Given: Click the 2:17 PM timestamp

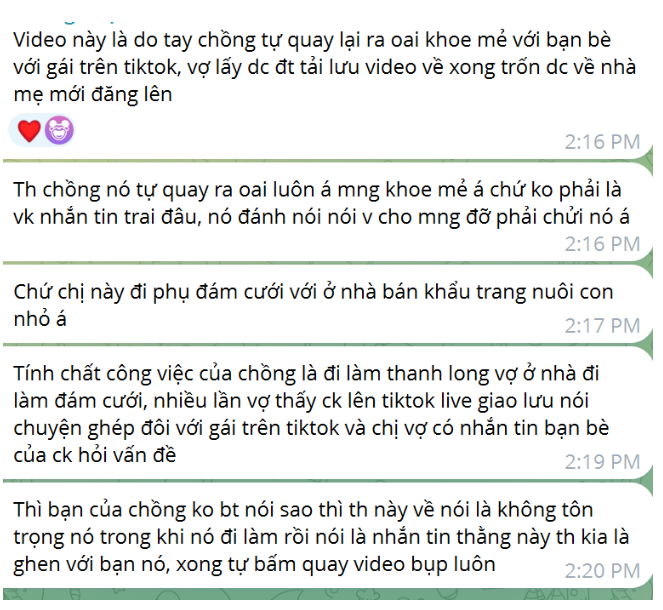Looking at the screenshot, I should coord(603,326).
